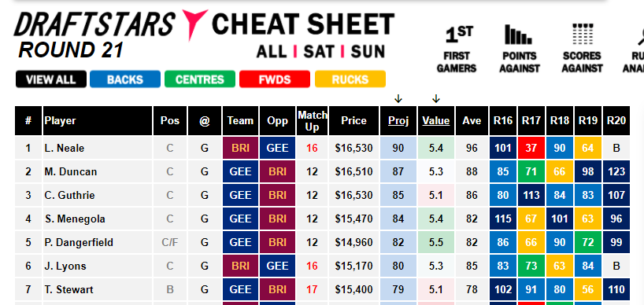This screenshot has height=305, width=644.
Task: Click the sort arrow above Value column
Action: [x=436, y=99]
